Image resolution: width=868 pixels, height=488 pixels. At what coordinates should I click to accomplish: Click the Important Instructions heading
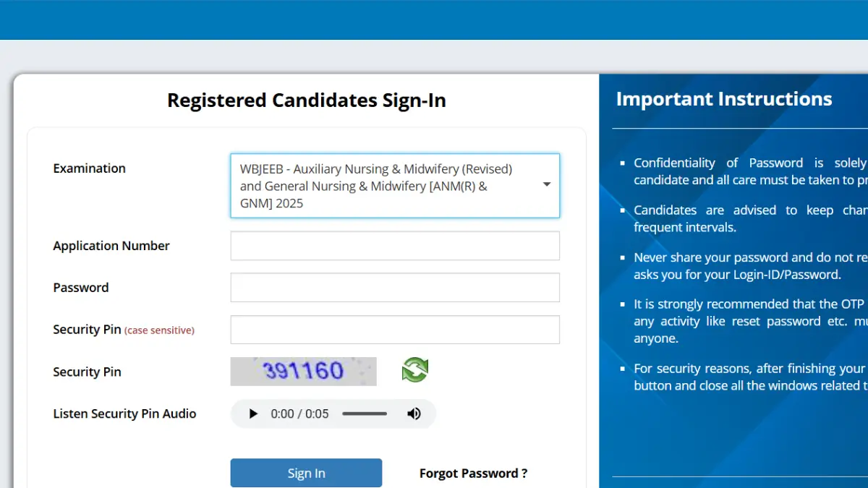(x=724, y=99)
